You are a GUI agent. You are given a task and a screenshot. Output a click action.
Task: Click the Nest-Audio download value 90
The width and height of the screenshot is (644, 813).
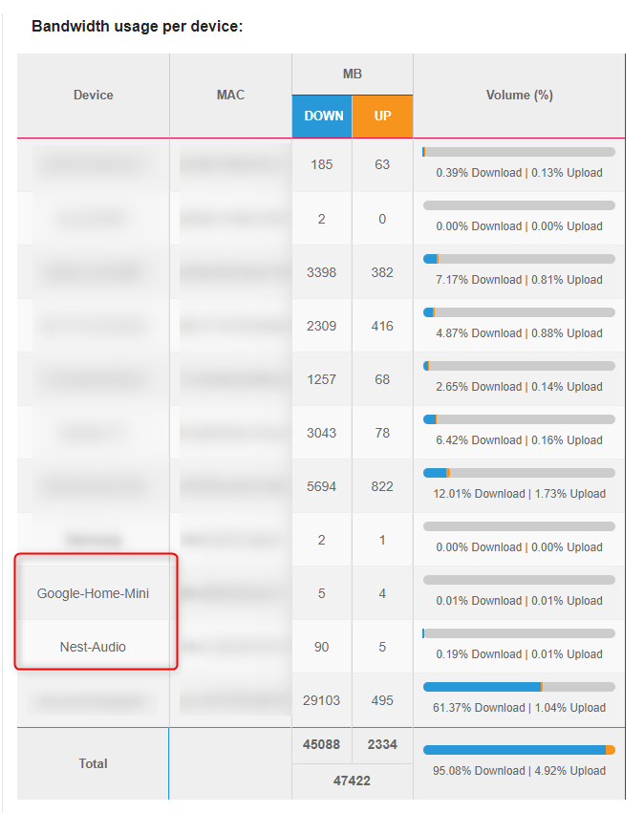coord(322,647)
